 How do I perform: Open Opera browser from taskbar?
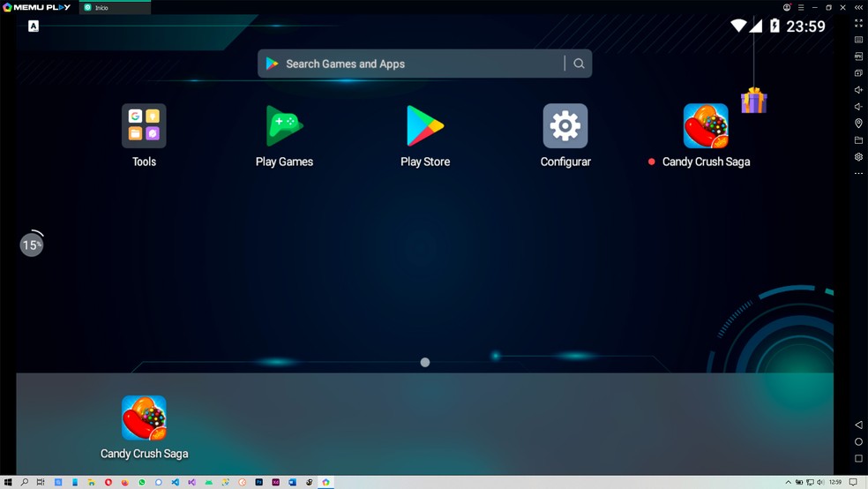[x=108, y=482]
